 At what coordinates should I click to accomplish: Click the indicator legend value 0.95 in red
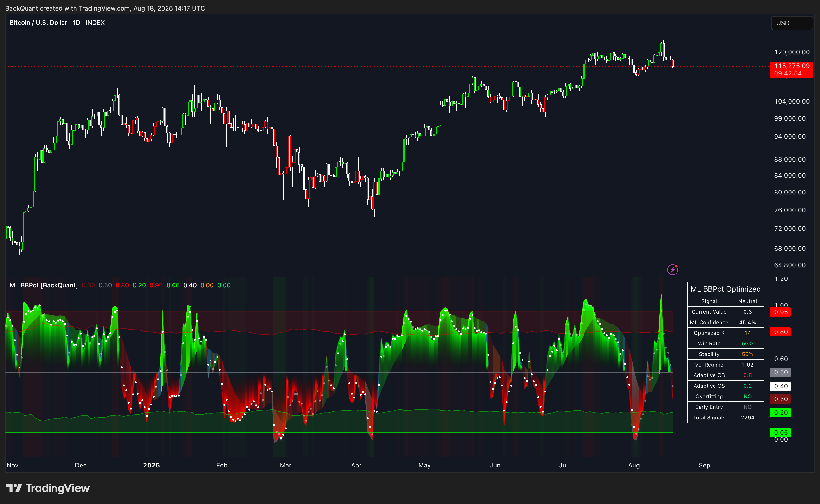click(x=156, y=285)
